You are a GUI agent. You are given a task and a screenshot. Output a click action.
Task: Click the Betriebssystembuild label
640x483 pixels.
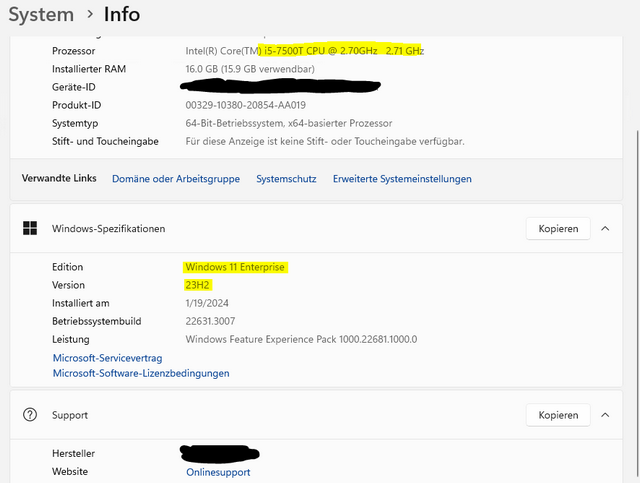(x=97, y=321)
